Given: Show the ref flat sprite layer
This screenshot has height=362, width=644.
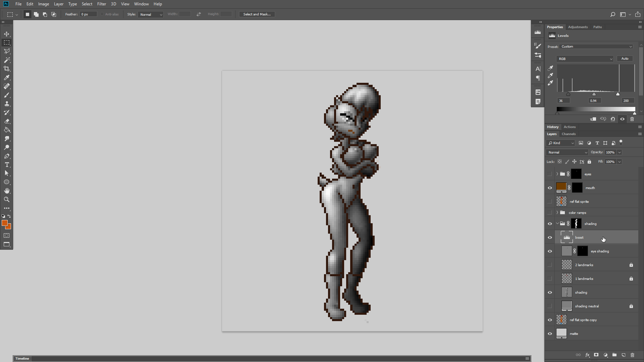Looking at the screenshot, I should (x=550, y=201).
